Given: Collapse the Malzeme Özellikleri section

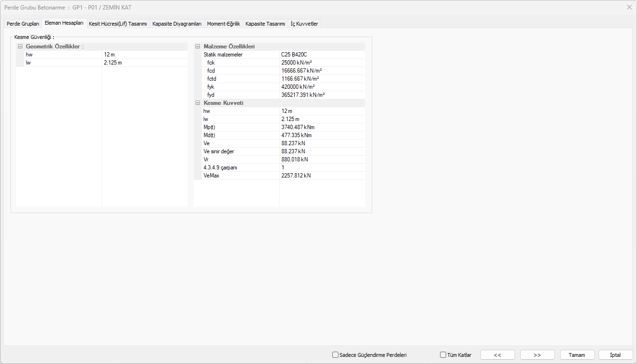Looking at the screenshot, I should [198, 47].
